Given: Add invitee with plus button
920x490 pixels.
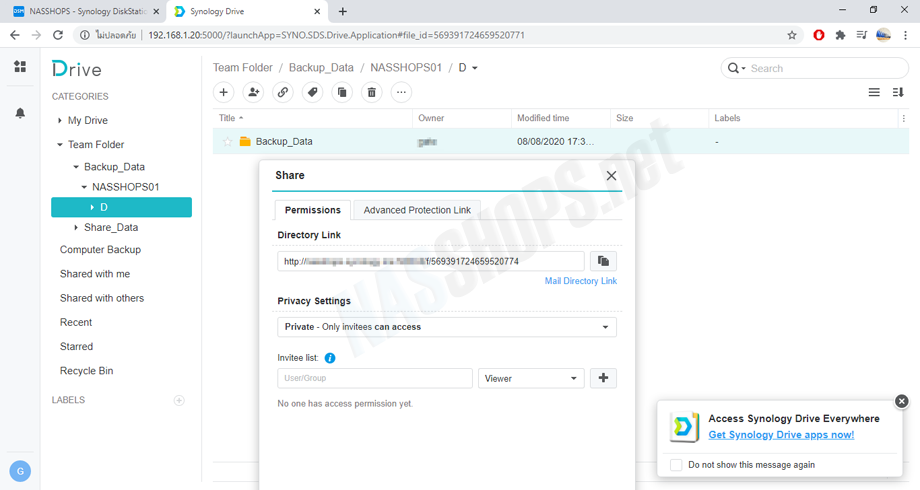Looking at the screenshot, I should coord(603,378).
